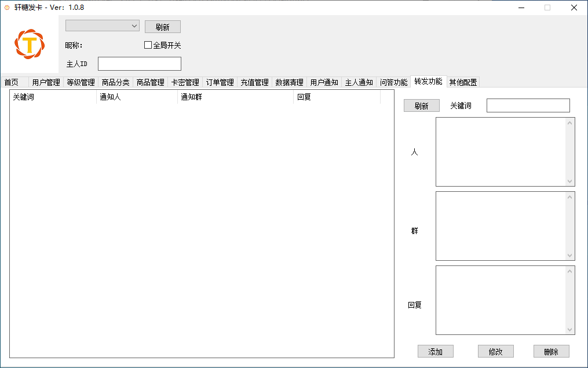The image size is (588, 368).
Task: Click down arrow of 人 box scrollbar
Action: (569, 181)
